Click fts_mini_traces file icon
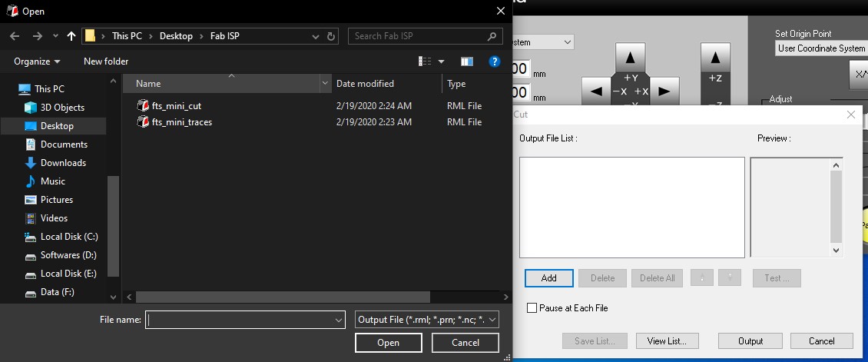The width and height of the screenshot is (868, 362). point(143,121)
